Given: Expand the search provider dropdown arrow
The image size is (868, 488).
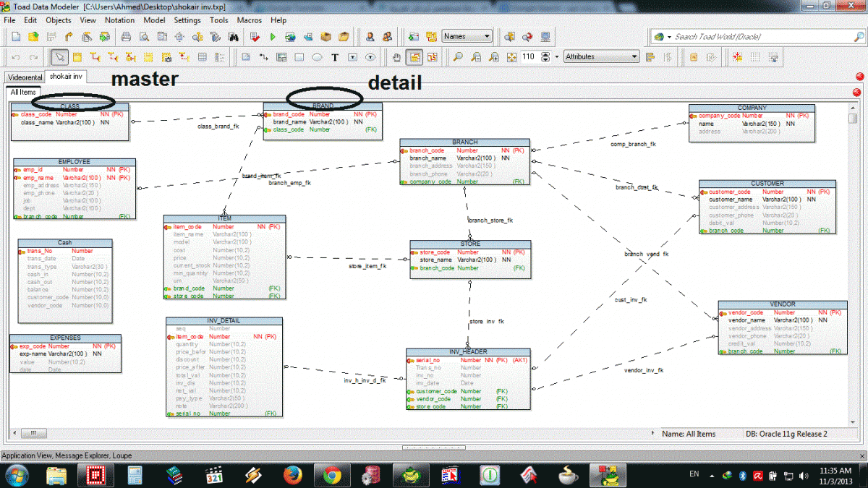Looking at the screenshot, I should click(669, 37).
